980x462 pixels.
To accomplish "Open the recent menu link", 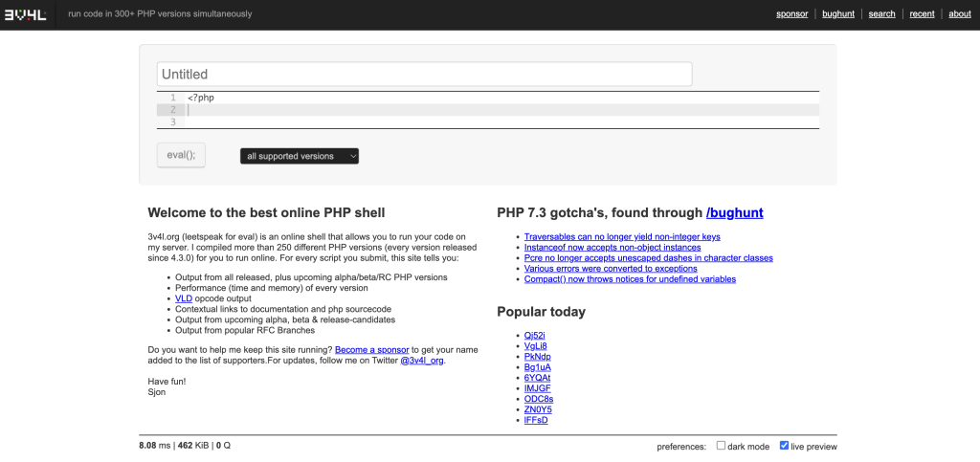I will click(922, 14).
